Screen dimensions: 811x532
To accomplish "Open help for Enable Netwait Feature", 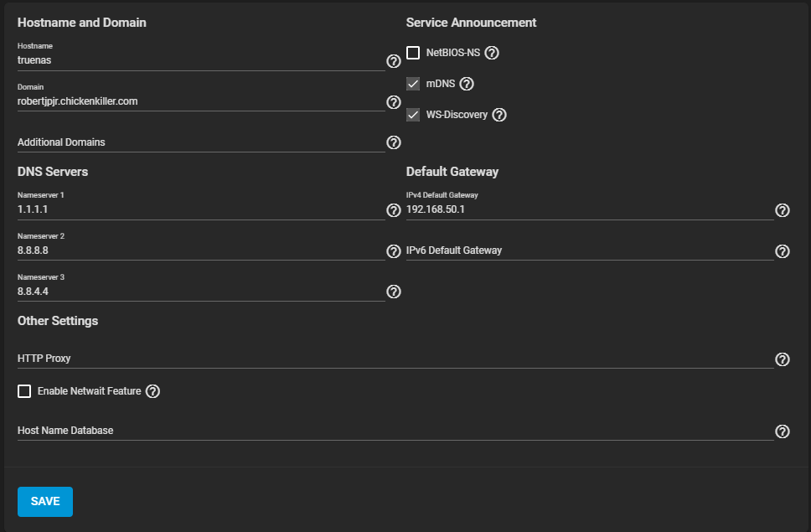I will (x=153, y=391).
